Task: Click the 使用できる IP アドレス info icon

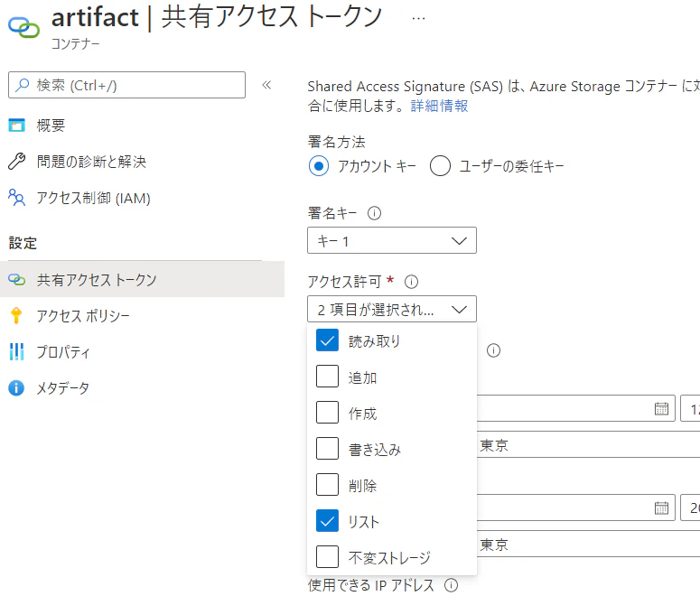Action: 451,585
